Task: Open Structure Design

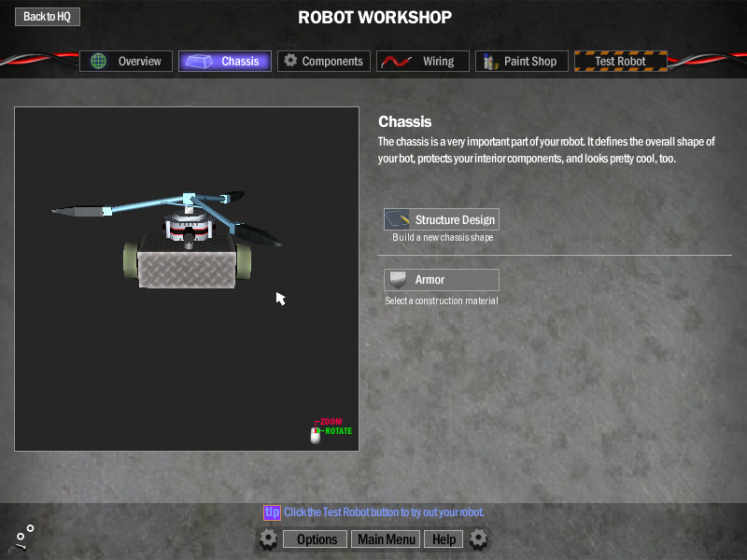Action: (x=442, y=219)
